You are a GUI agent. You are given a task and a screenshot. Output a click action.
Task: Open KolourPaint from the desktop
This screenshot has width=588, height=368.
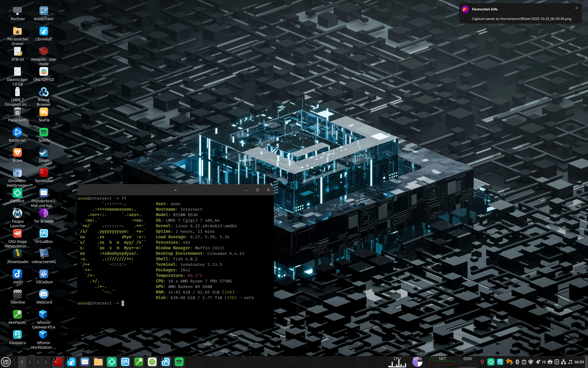click(44, 11)
